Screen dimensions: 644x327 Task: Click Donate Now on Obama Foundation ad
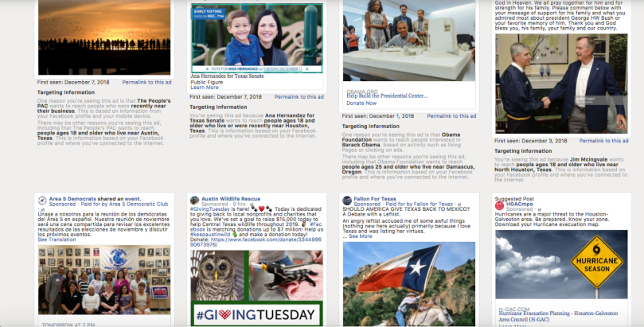[361, 103]
